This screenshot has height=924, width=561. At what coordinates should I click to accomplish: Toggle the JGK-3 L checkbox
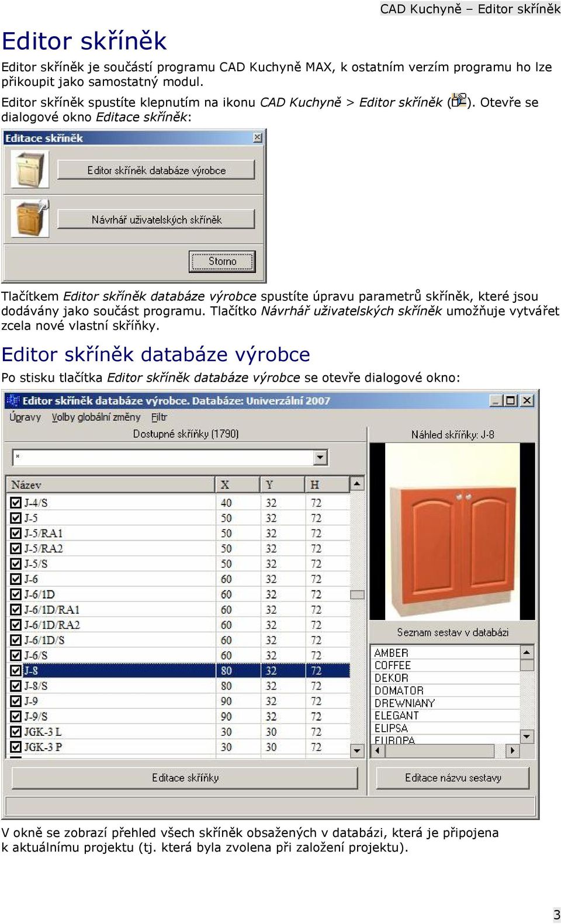(x=16, y=732)
